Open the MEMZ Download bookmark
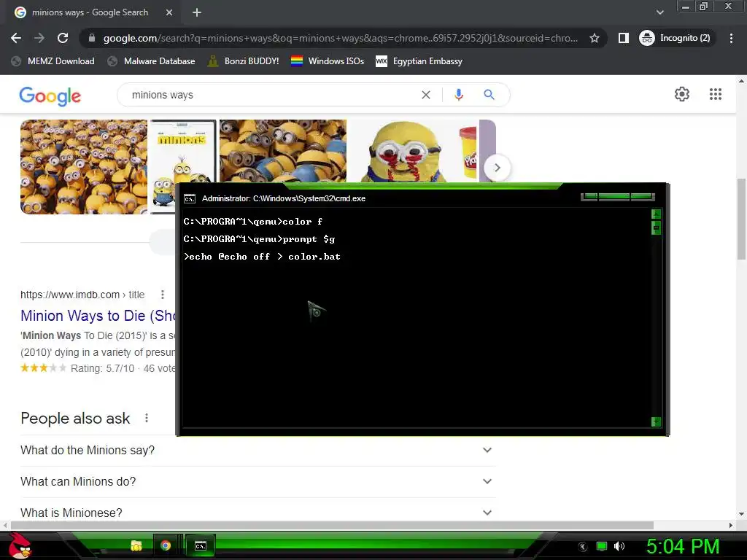The image size is (747, 560). (53, 61)
